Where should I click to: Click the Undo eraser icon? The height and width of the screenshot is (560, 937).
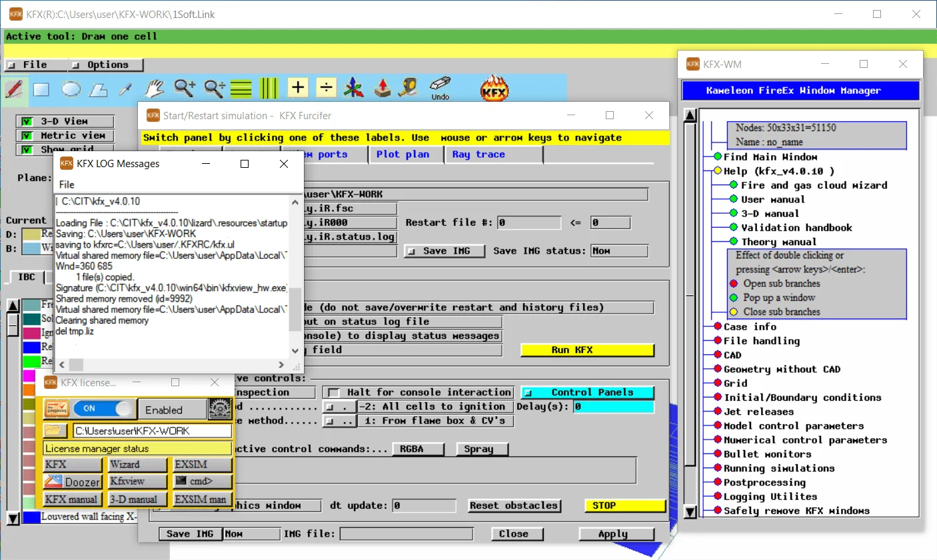coord(441,87)
